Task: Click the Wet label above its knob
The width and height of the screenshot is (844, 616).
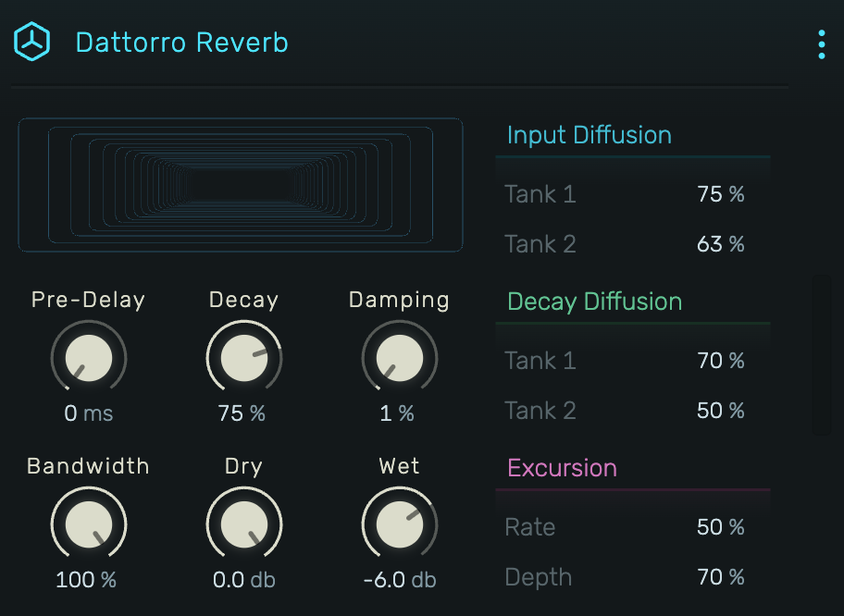Action: pos(399,466)
